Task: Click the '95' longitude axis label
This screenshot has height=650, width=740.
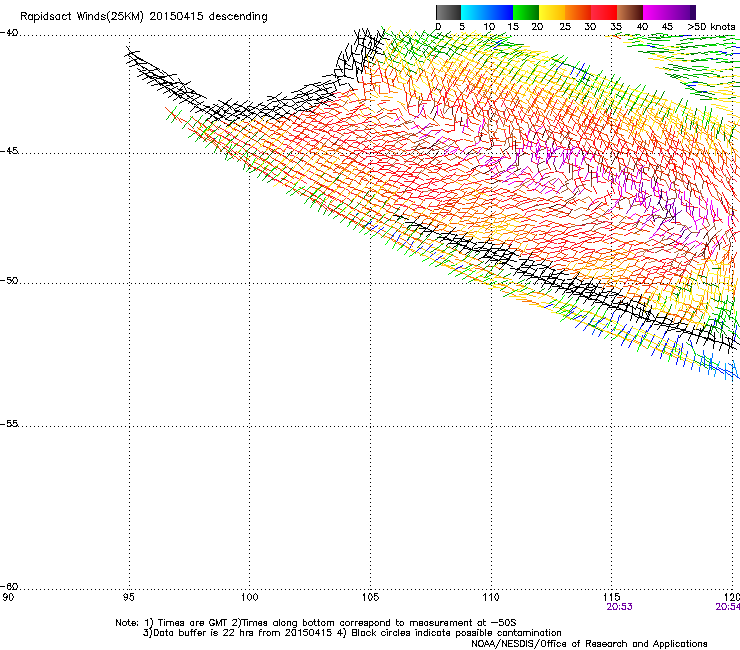Action: [x=128, y=597]
